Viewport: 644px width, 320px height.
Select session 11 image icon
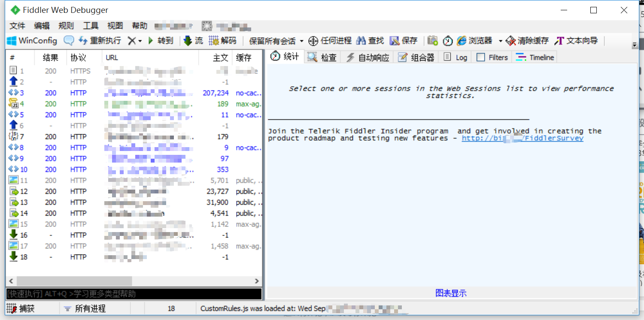(x=13, y=180)
